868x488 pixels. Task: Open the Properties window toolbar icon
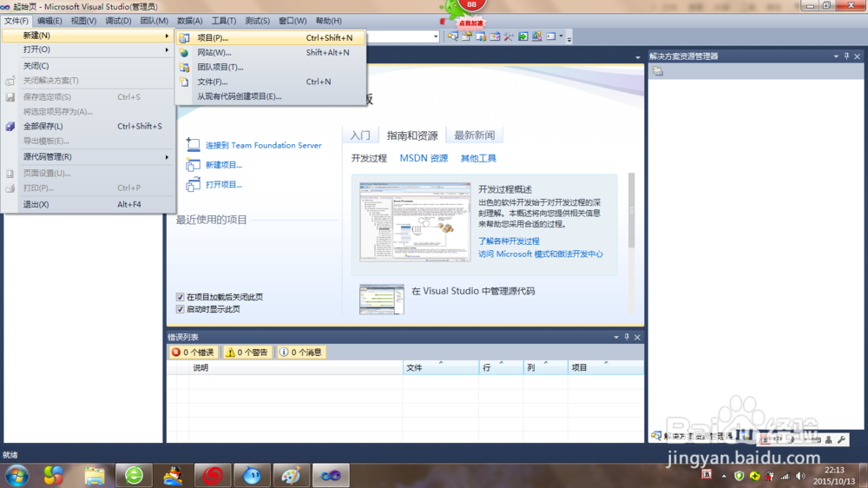coord(467,36)
